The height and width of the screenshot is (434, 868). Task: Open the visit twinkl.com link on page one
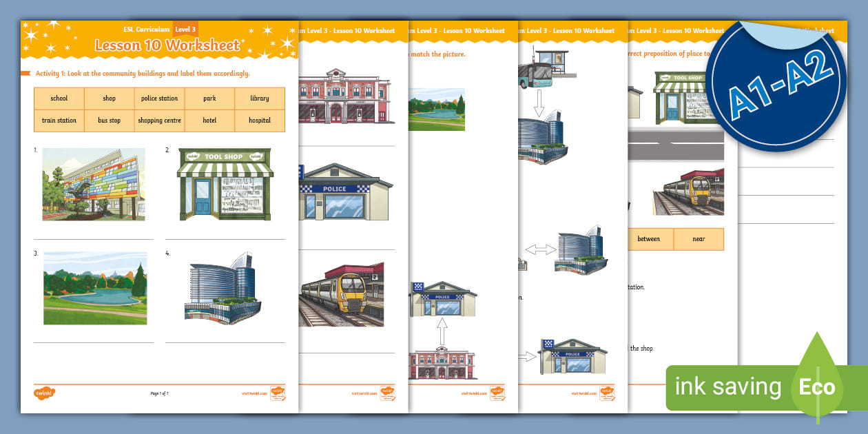click(255, 393)
